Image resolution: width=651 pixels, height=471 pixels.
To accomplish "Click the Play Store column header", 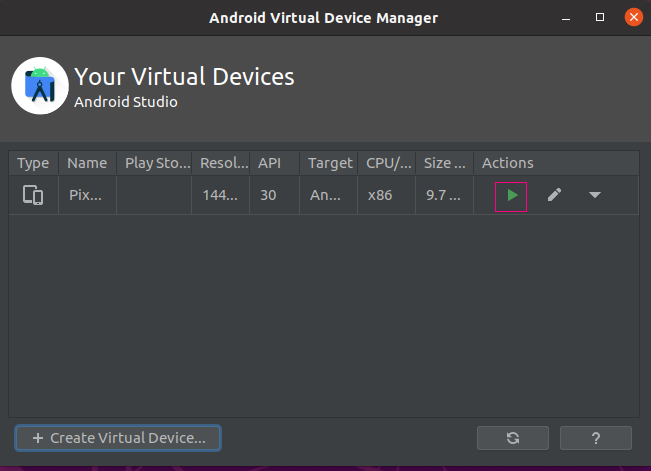I will click(153, 163).
